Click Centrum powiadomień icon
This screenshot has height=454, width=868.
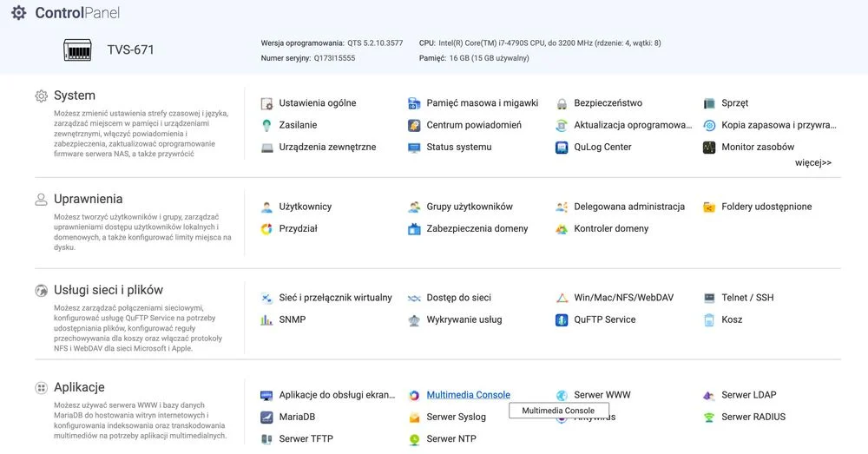[x=414, y=126]
